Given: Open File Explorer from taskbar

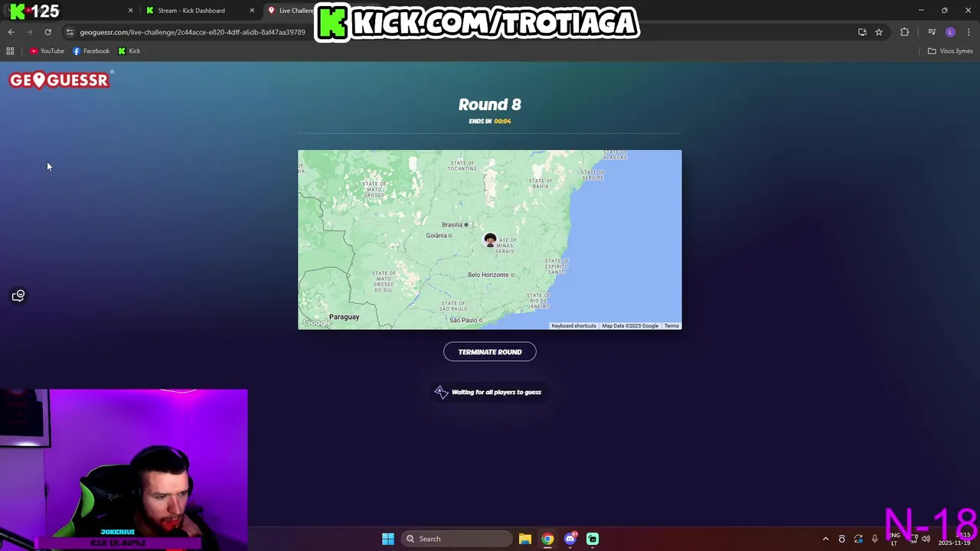Looking at the screenshot, I should click(524, 539).
